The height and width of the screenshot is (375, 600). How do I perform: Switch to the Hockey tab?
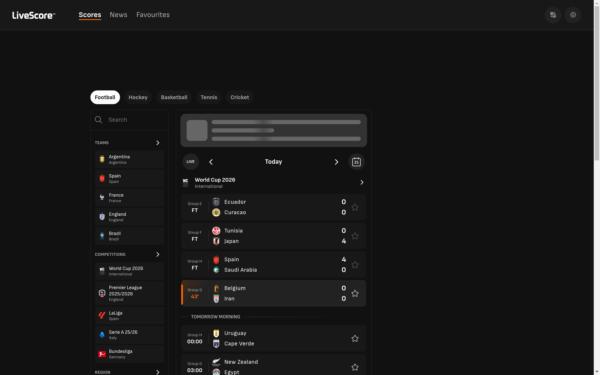coord(138,97)
